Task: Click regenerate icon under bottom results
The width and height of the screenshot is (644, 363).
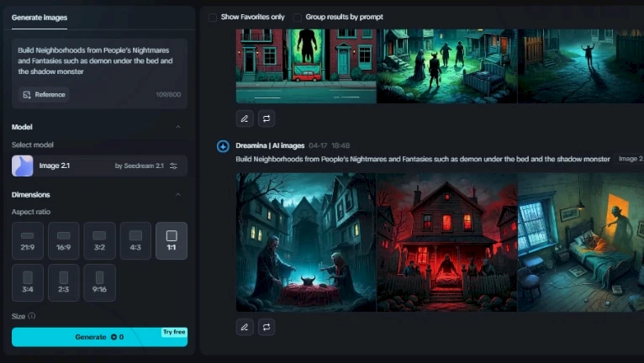Action: 267,327
